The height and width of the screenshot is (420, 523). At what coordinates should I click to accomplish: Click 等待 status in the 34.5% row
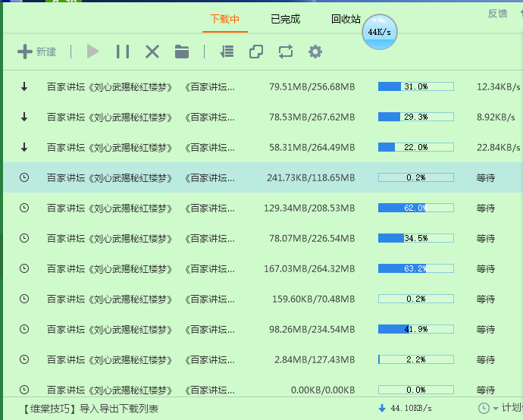[486, 239]
